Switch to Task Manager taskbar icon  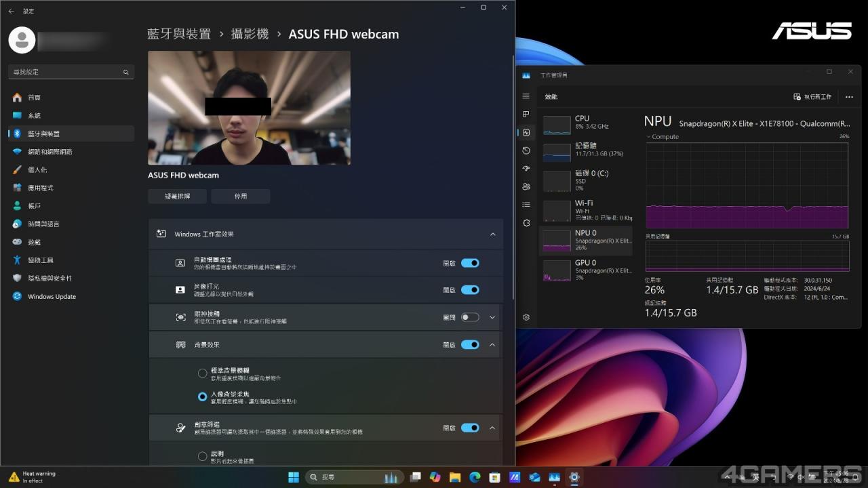[554, 477]
